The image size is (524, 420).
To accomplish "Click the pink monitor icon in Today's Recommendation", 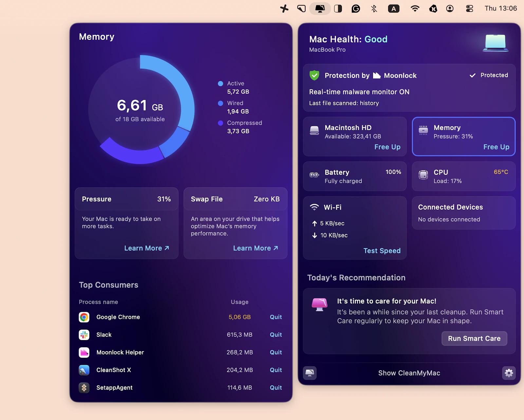I will 319,304.
